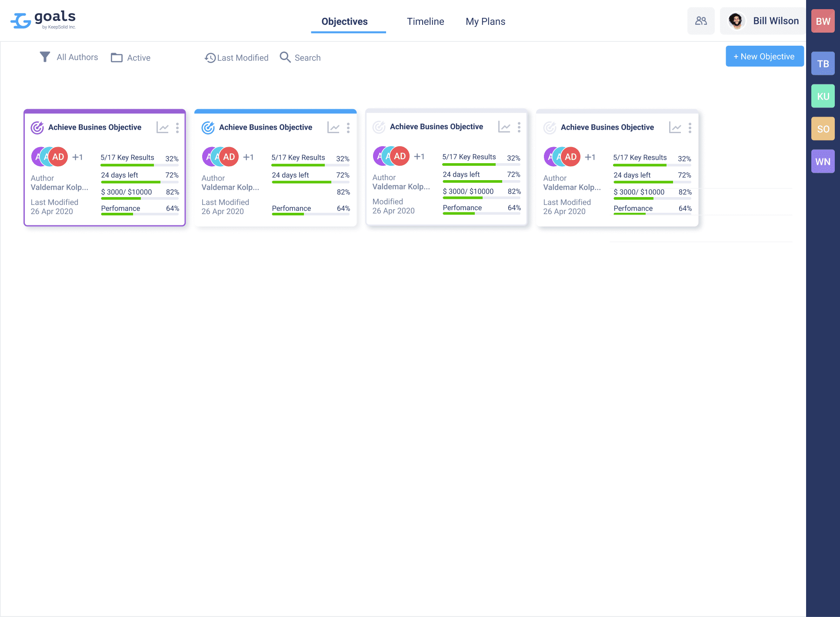Click the clock/last modified icon in toolbar
Viewport: 840px width, 617px height.
210,57
